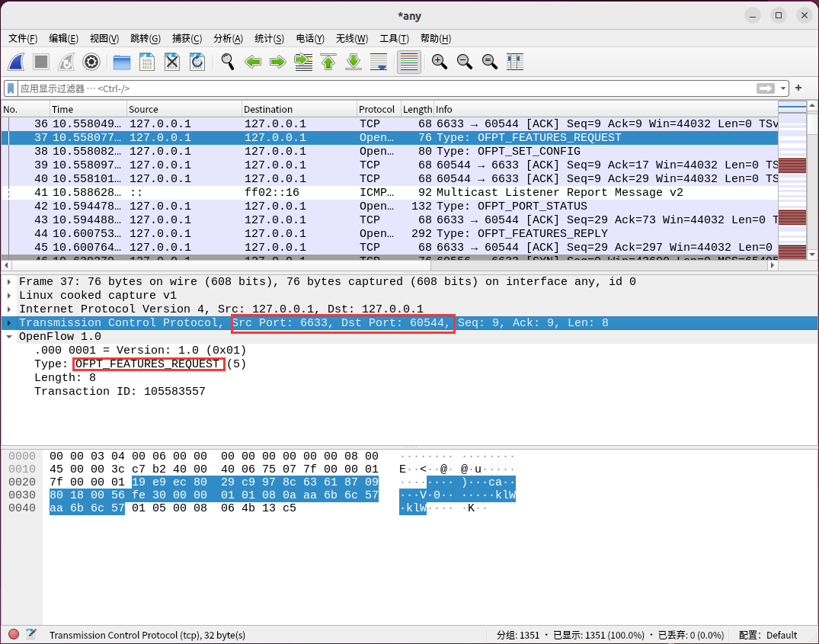Select packet 42 OFPT_PORT_STATUS row
The width and height of the screenshot is (819, 644).
(389, 206)
